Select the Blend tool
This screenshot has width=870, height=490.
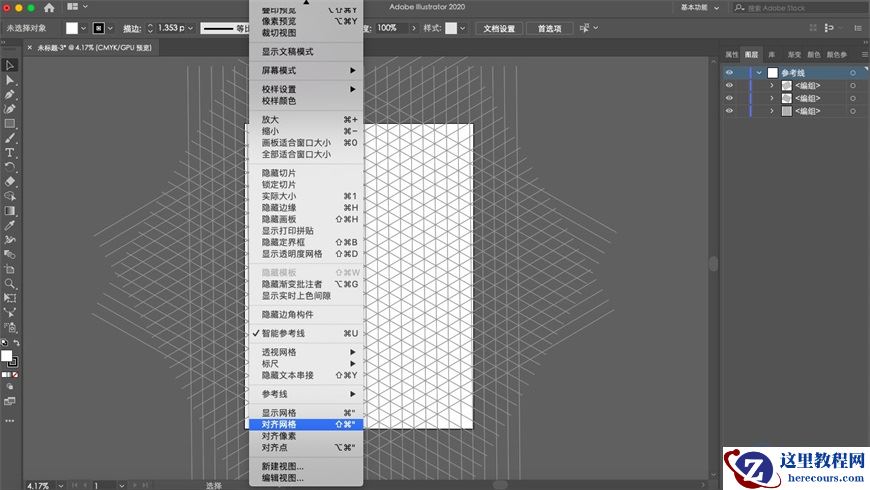[9, 254]
